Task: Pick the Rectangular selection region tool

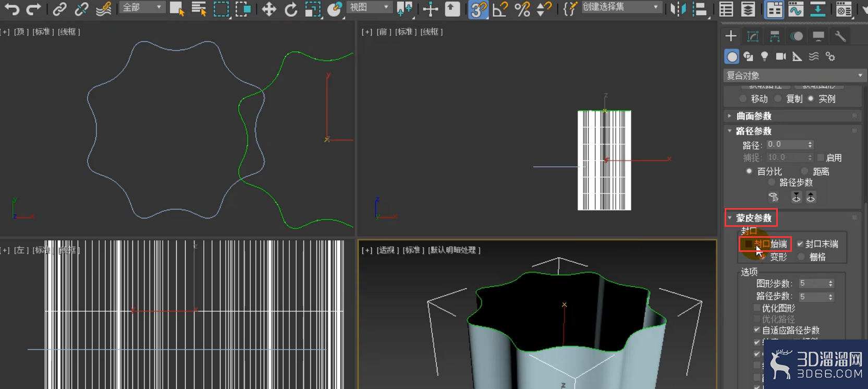Action: tap(221, 9)
